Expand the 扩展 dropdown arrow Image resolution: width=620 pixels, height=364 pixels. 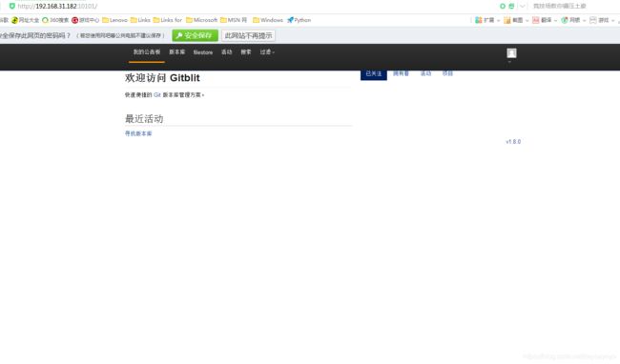coord(498,21)
